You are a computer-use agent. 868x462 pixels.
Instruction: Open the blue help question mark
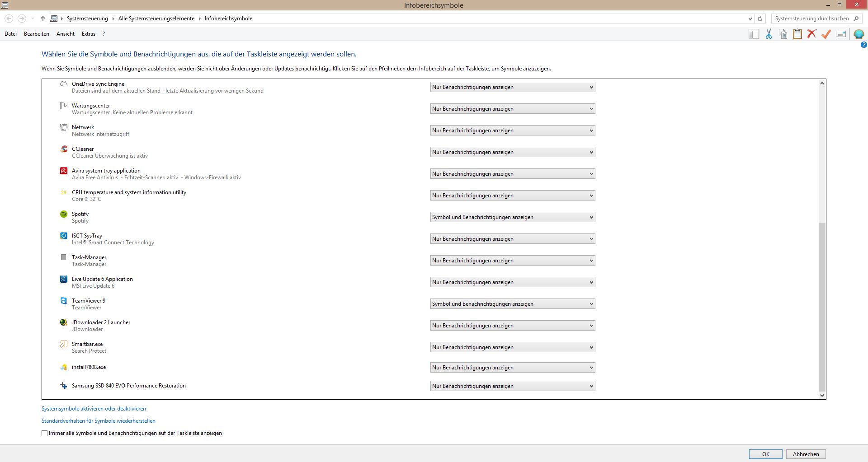(864, 45)
